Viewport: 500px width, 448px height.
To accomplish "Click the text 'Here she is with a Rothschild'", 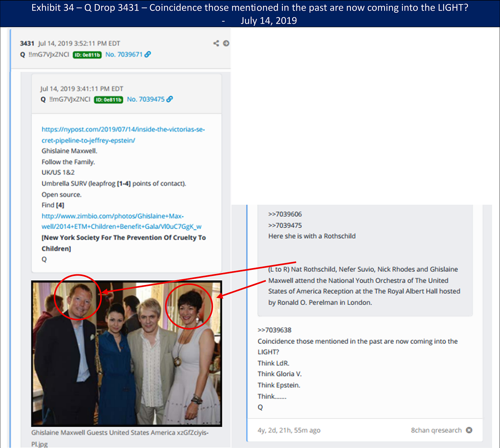I will point(312,236).
